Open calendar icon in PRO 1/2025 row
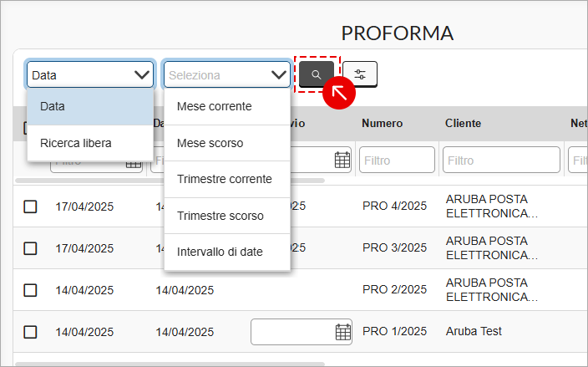The height and width of the screenshot is (367, 588). (342, 332)
